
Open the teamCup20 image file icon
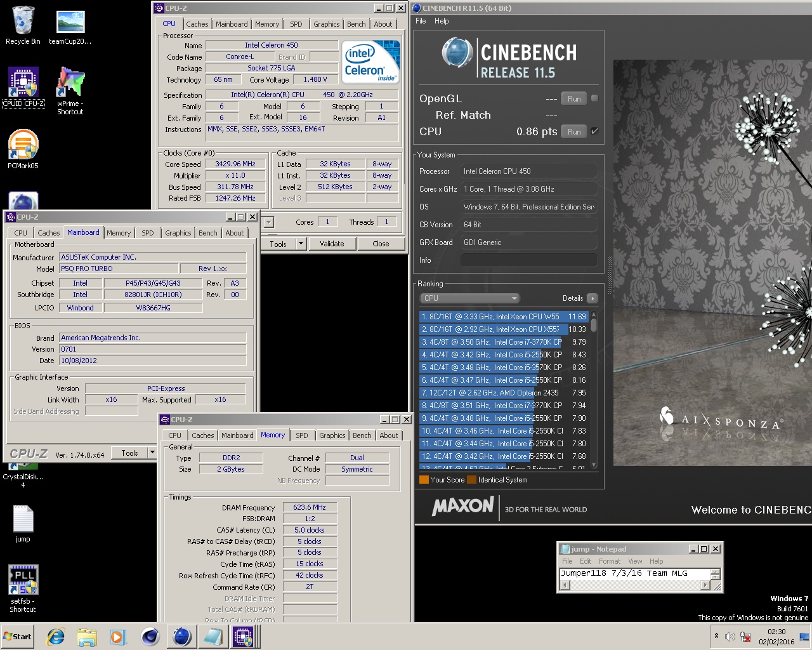[70, 27]
